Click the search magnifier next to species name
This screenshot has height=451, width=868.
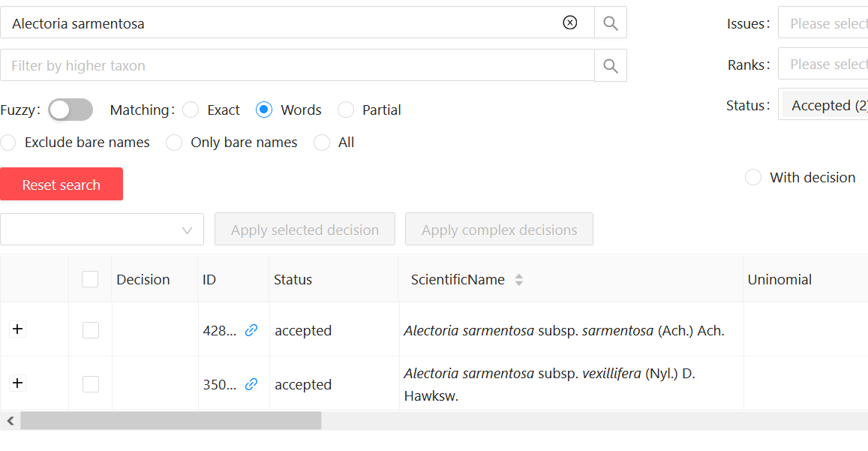pos(610,23)
